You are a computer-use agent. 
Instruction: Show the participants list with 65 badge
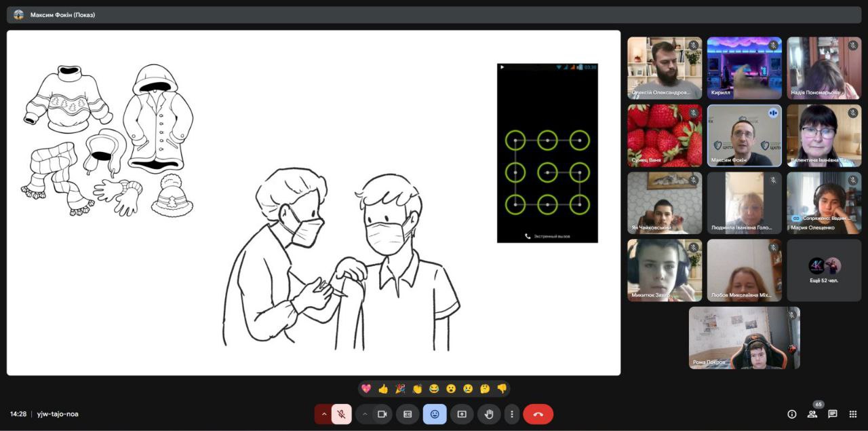click(x=812, y=414)
